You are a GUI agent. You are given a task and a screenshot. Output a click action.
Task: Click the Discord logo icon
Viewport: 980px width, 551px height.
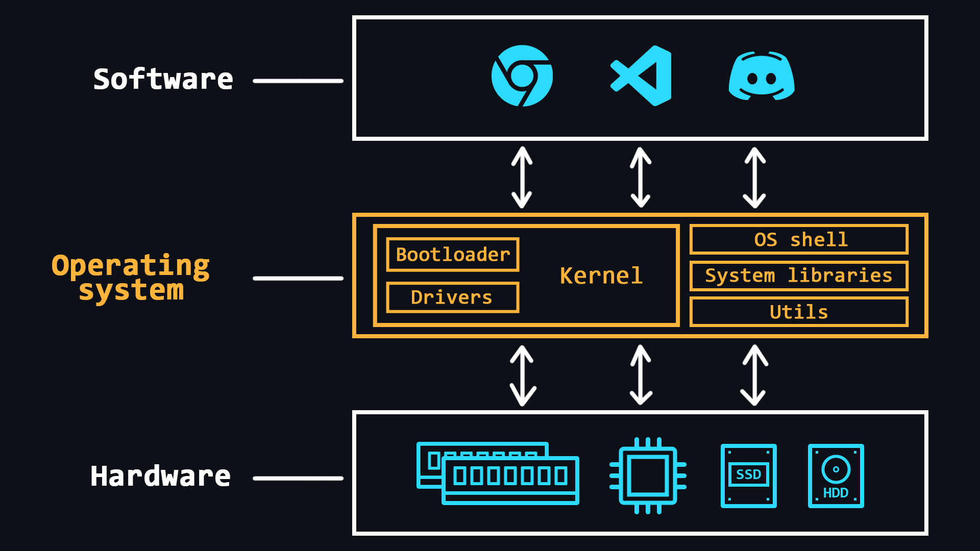point(761,77)
